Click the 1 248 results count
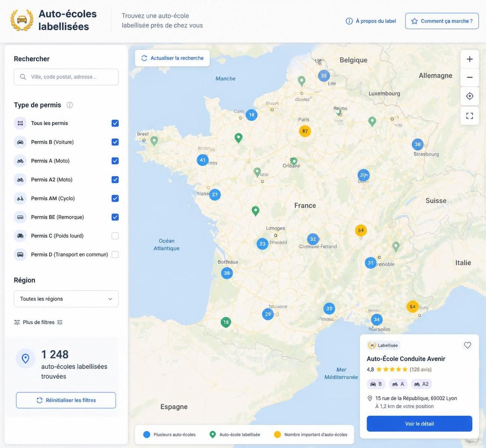486x448 pixels. (55, 355)
